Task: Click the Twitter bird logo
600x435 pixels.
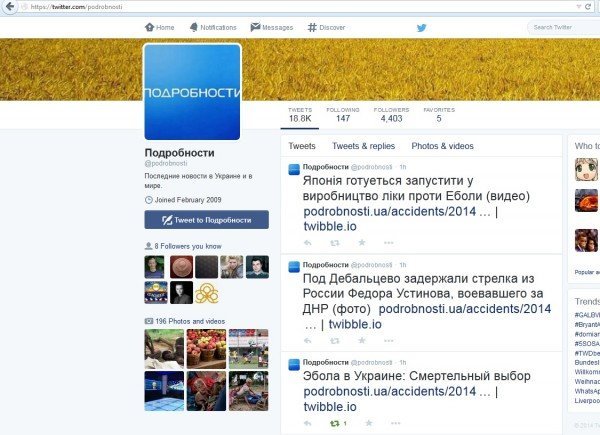Action: click(x=421, y=28)
